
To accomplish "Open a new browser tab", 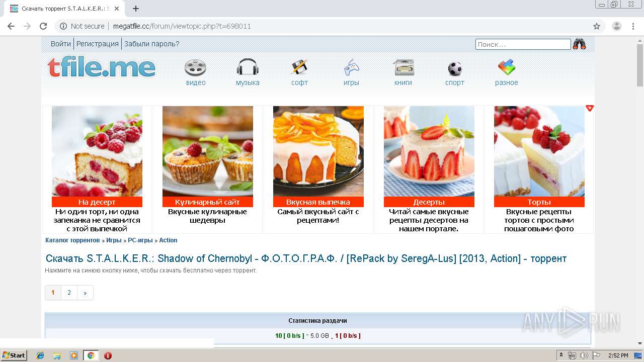I will 136,9.
